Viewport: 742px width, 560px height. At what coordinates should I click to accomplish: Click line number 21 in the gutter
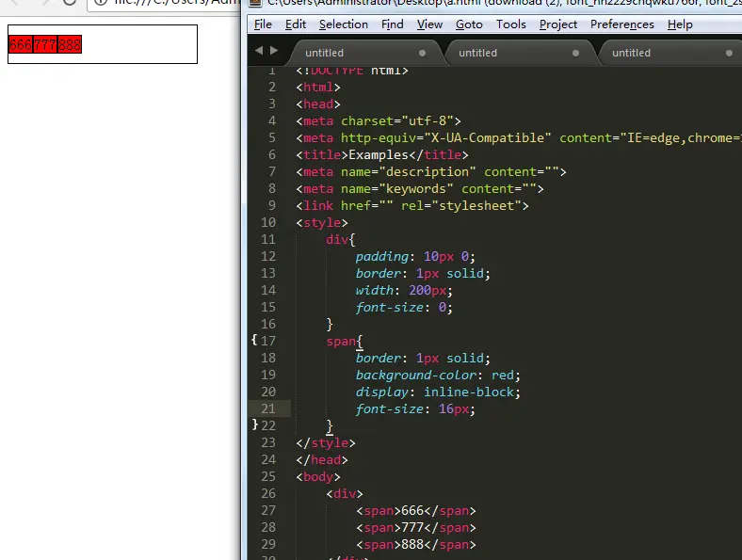(267, 408)
